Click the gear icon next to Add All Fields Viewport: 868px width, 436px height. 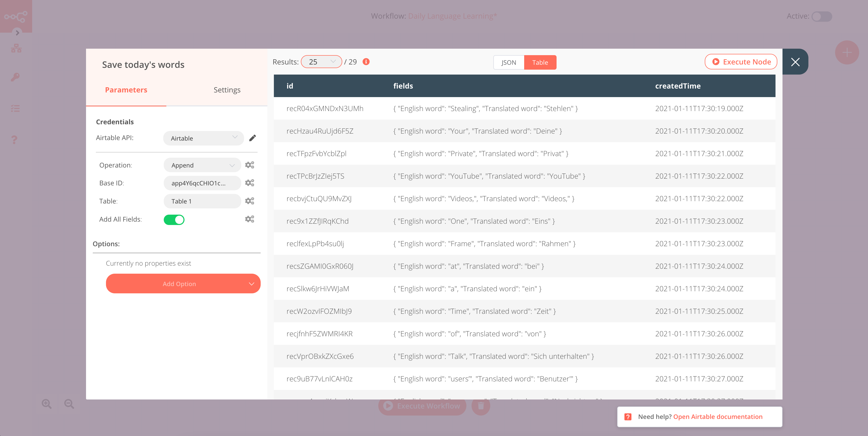click(x=249, y=219)
